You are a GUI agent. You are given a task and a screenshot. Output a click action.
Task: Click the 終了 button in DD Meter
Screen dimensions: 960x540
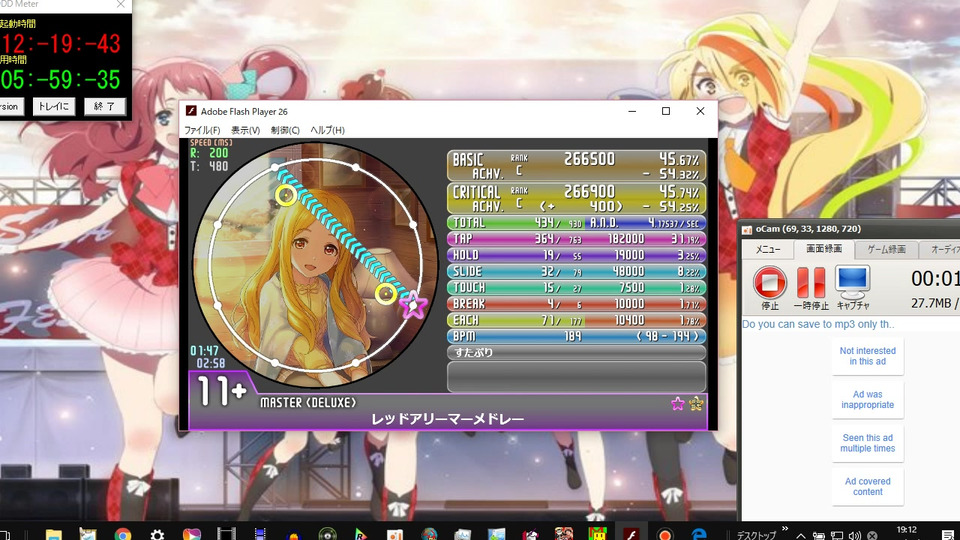pos(104,106)
